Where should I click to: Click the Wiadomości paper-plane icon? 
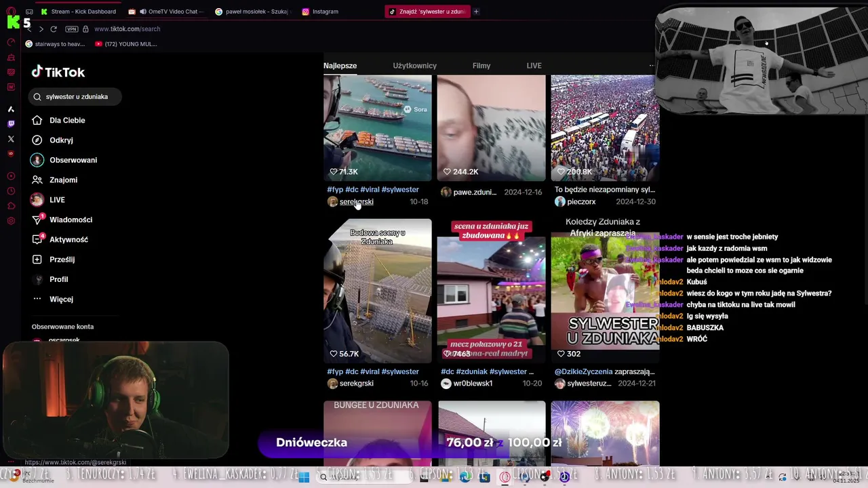tap(37, 220)
